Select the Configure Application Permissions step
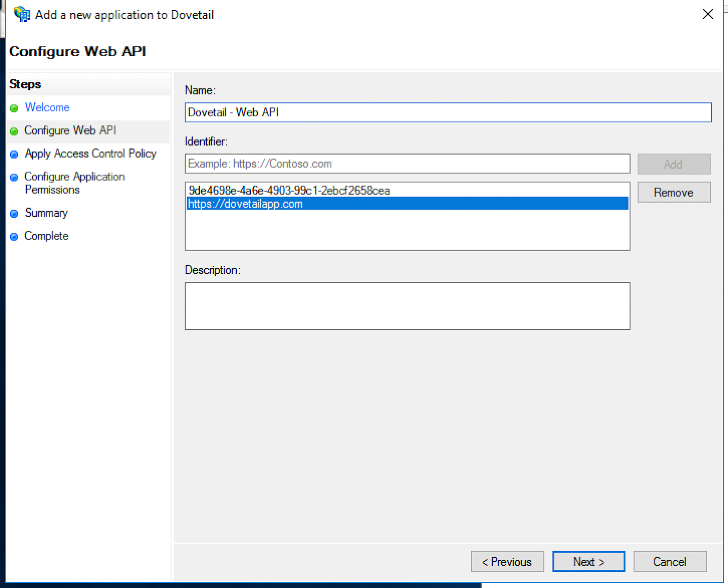Image resolution: width=728 pixels, height=588 pixels. pos(74,183)
